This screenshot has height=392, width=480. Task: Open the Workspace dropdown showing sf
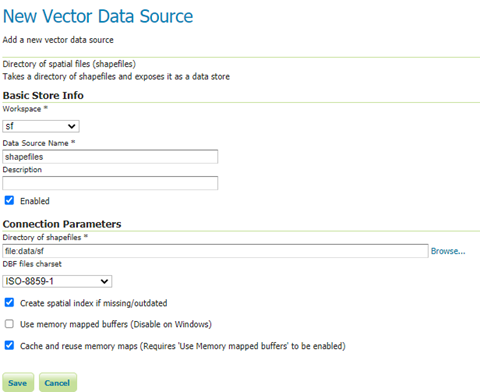(41, 126)
